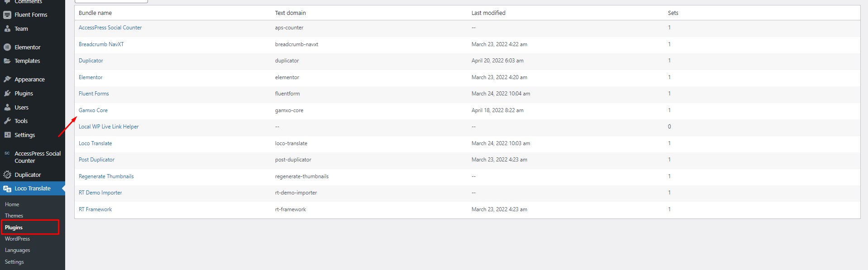Open the Gamxo Core bundle link
The image size is (868, 270).
pos(93,110)
